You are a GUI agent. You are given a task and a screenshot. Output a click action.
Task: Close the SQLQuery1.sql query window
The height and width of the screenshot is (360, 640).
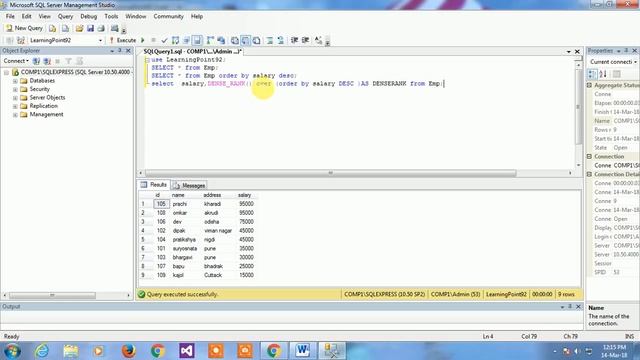coord(577,51)
